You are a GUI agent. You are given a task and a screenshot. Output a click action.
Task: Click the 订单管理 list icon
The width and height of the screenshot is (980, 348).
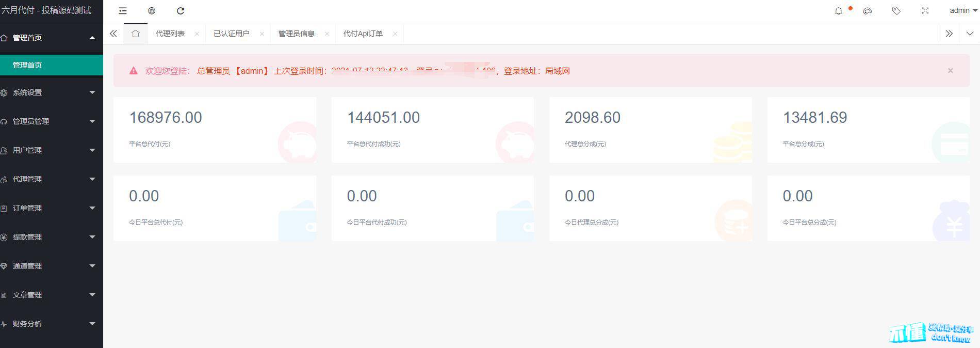[4, 209]
